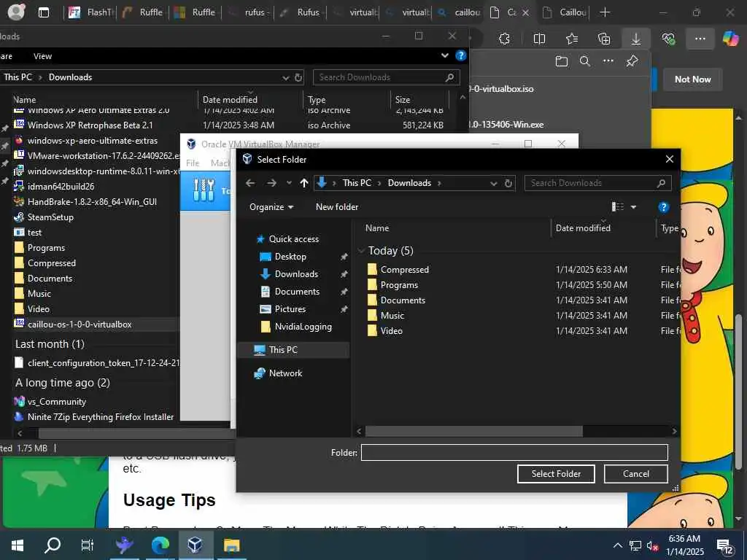Click the Up one level arrow in Select Folder

(x=304, y=183)
